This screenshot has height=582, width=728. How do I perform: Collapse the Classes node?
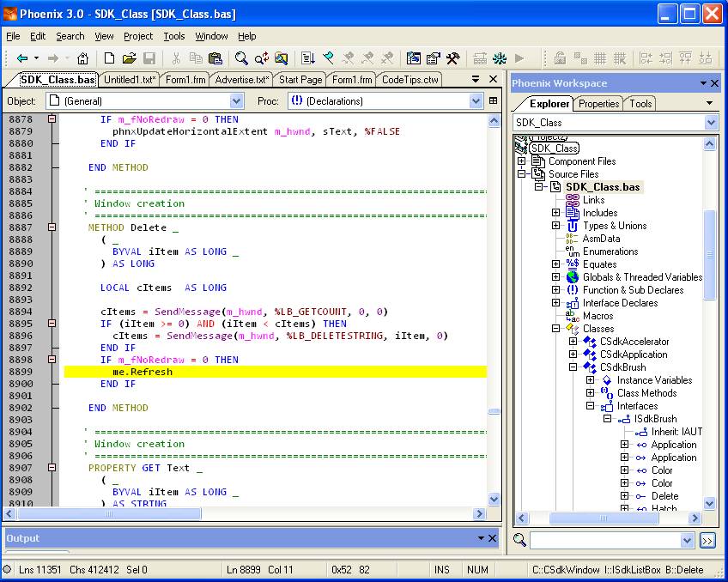tap(555, 329)
